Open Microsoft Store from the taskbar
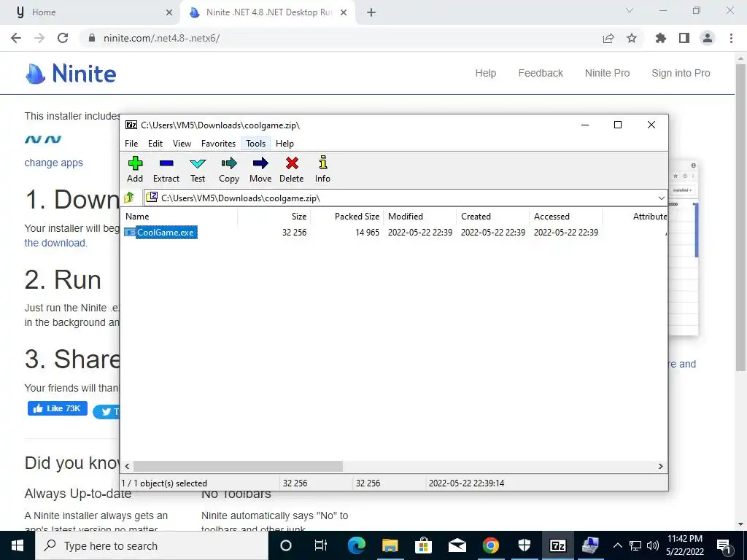The height and width of the screenshot is (560, 747). tap(423, 545)
